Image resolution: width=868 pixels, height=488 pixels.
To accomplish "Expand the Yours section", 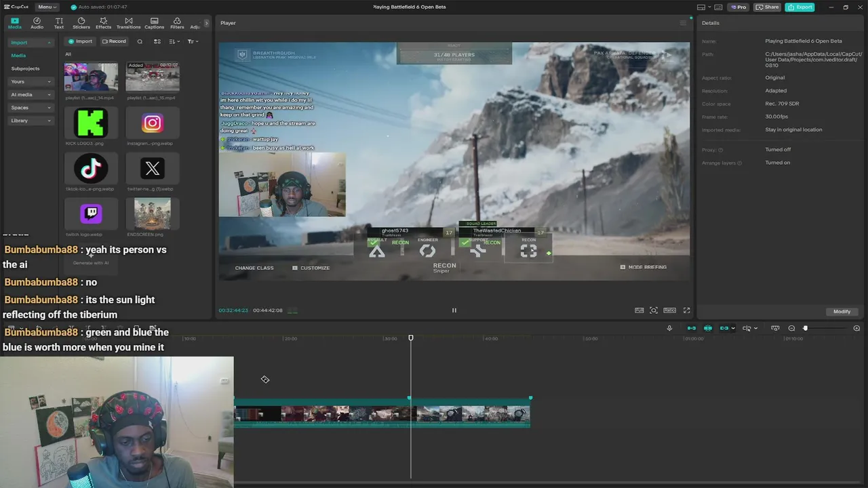I will pyautogui.click(x=31, y=81).
